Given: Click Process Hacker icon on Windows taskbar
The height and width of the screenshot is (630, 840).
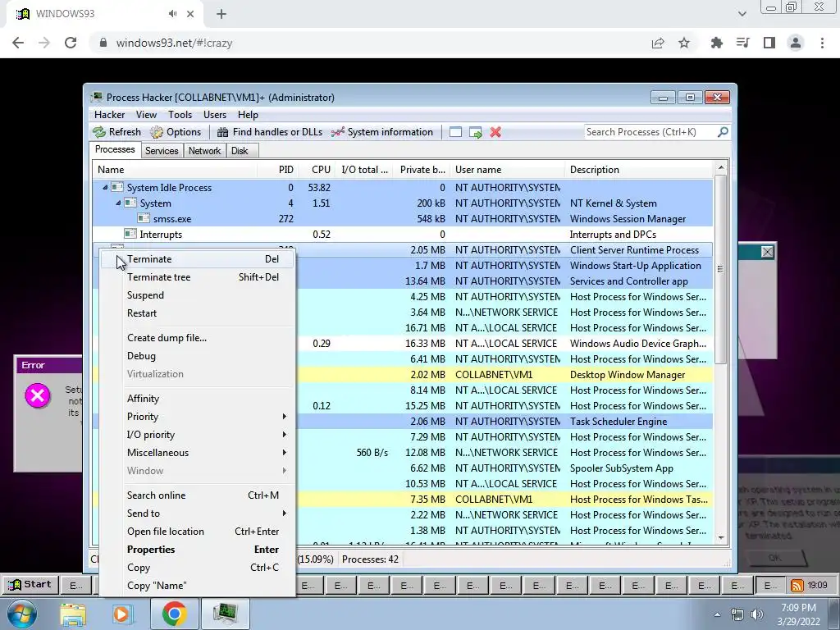Looking at the screenshot, I should 226,614.
